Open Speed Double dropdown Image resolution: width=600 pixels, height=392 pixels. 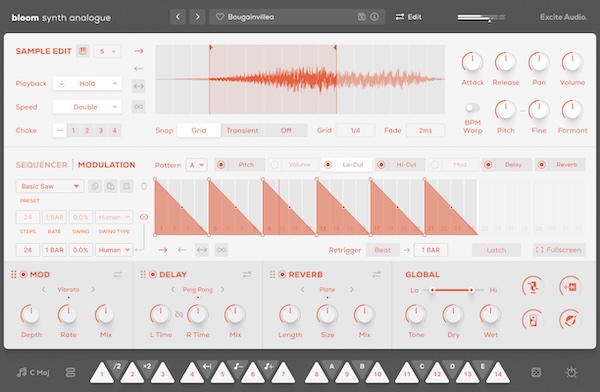pos(87,107)
